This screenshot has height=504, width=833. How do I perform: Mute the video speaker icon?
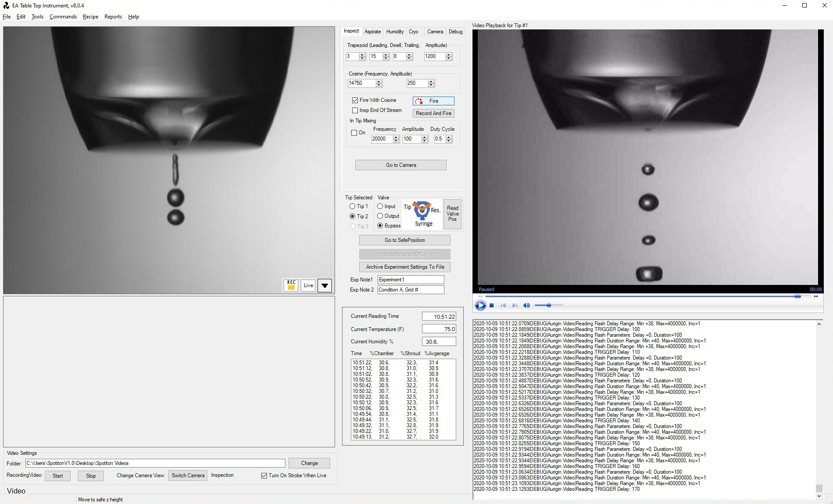(526, 306)
